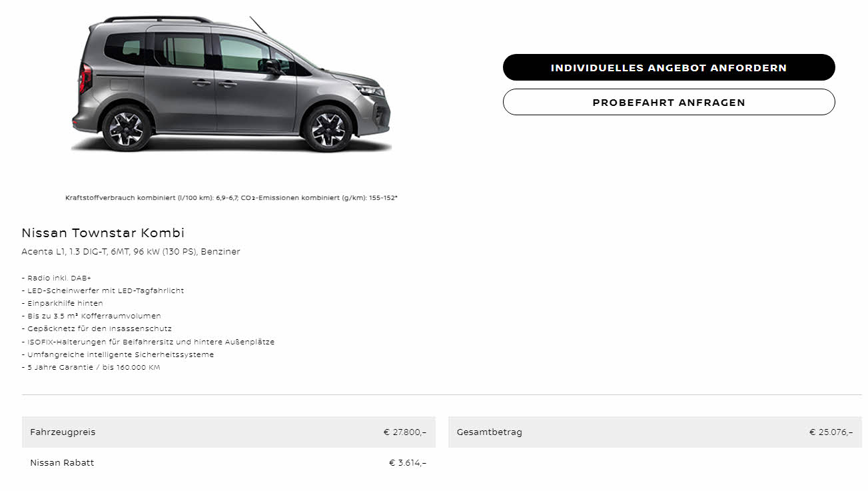Select the Nissan Townstar Kombi heading
868x491 pixels.
[103, 233]
